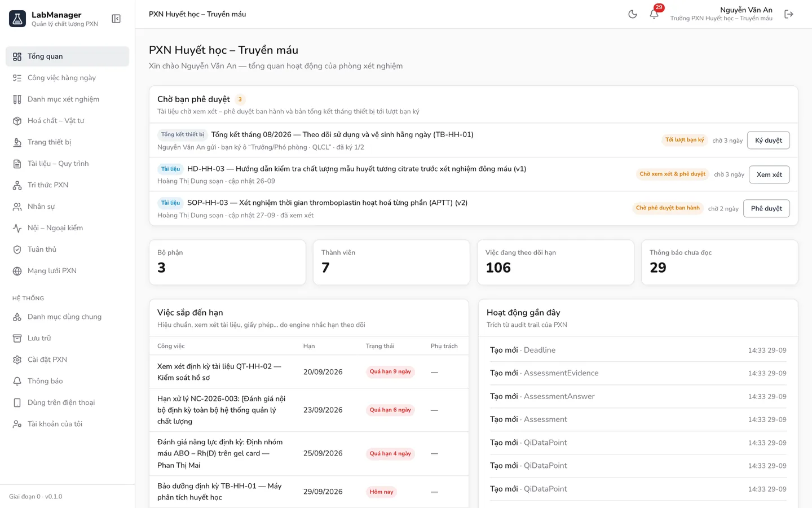Screen dimensions: 812x508
Task: Select Xem xét định kỳ tài liệu QT-HH-02 row
Action: [x=309, y=372]
